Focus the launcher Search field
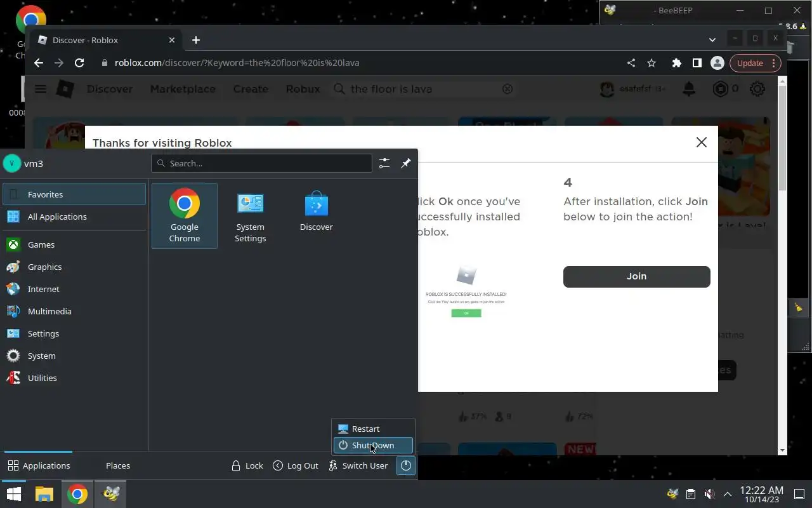This screenshot has height=508, width=812. click(x=261, y=163)
